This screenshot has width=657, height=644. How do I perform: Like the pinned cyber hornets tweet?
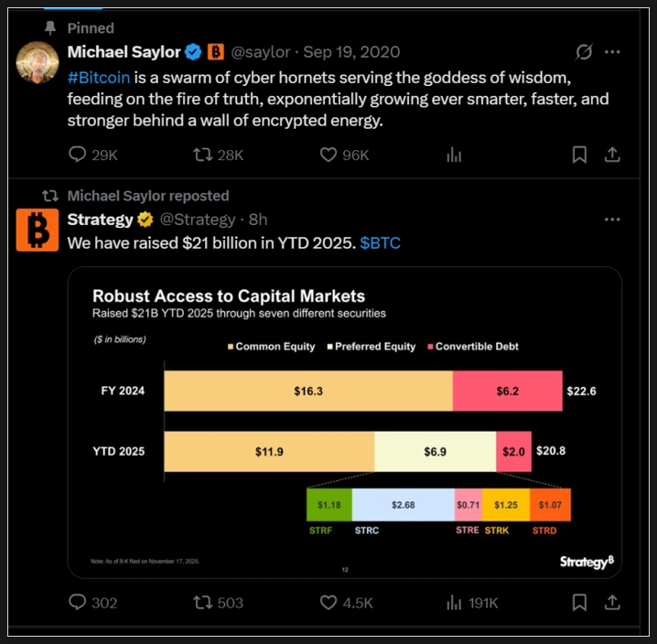click(328, 155)
